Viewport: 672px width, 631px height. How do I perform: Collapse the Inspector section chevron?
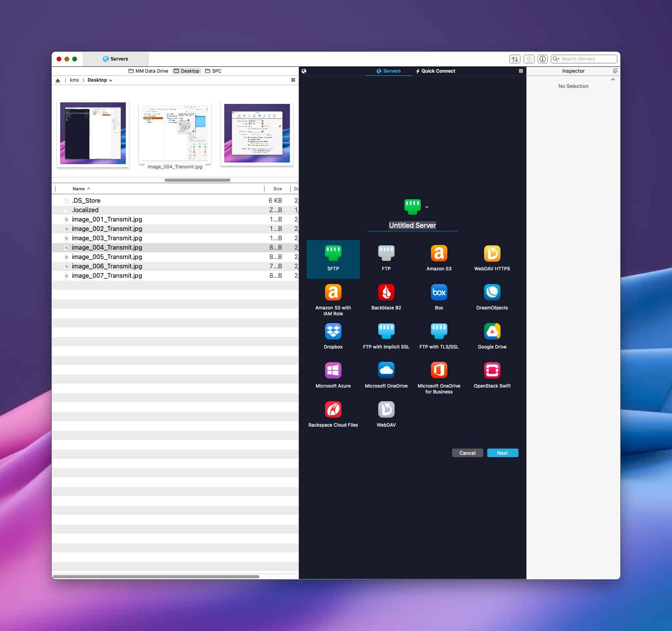pyautogui.click(x=613, y=80)
